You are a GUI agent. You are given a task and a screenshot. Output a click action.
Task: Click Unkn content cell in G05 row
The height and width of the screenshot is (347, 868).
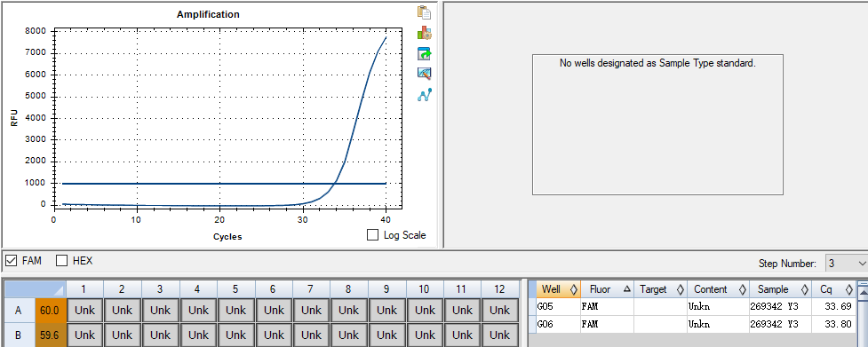[x=718, y=307]
